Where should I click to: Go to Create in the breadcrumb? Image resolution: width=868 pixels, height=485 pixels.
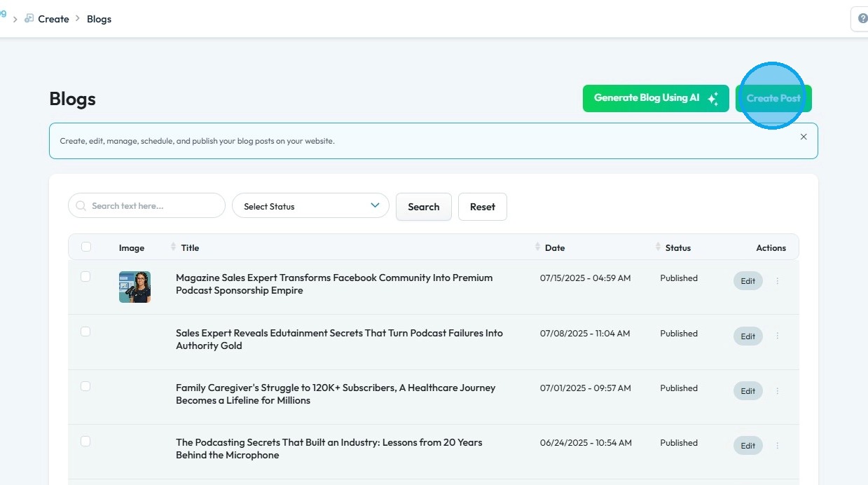pos(53,19)
